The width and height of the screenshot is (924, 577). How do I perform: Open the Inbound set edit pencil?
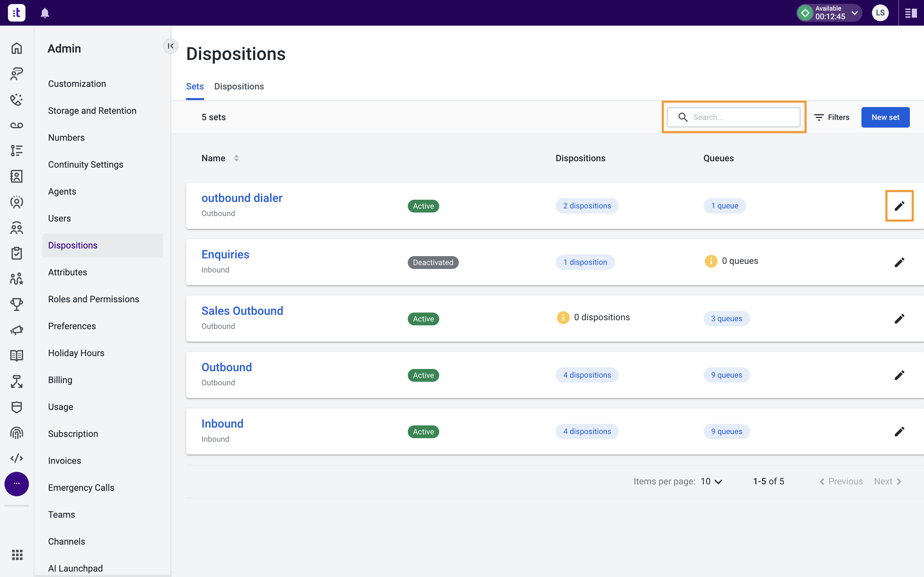[900, 431]
